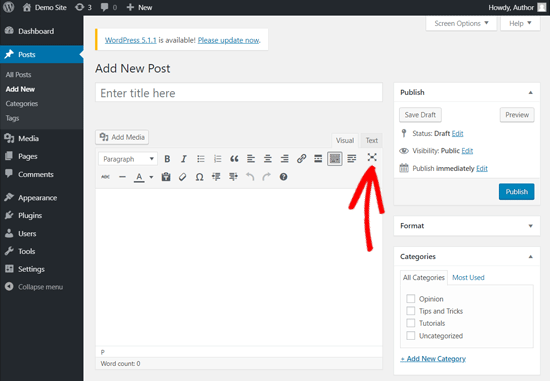Align text center
This screenshot has height=381, width=550.
click(268, 159)
